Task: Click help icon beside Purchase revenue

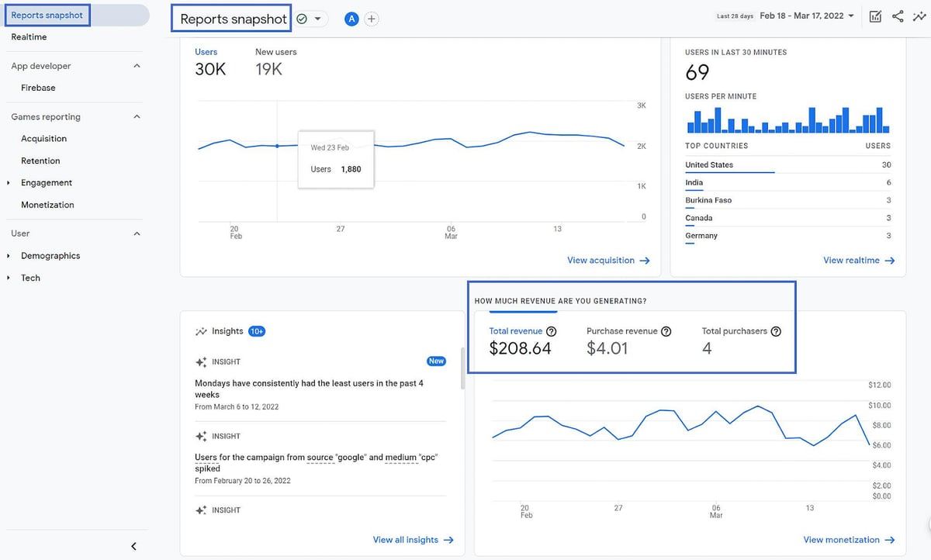Action: coord(666,331)
